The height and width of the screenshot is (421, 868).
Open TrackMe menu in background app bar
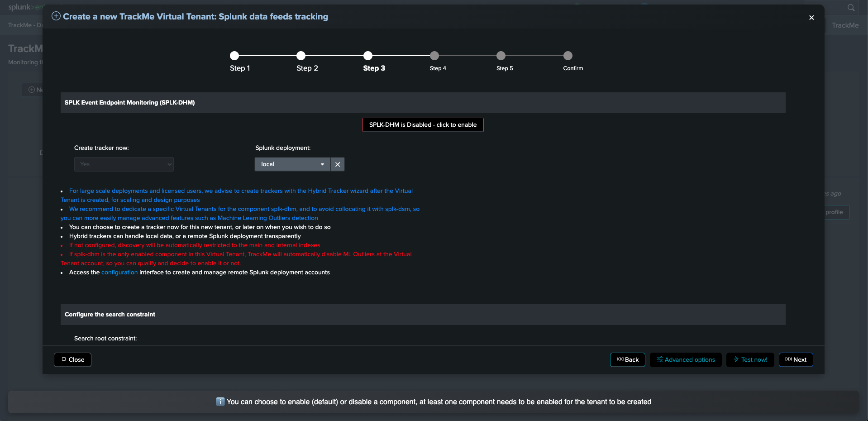click(x=845, y=25)
